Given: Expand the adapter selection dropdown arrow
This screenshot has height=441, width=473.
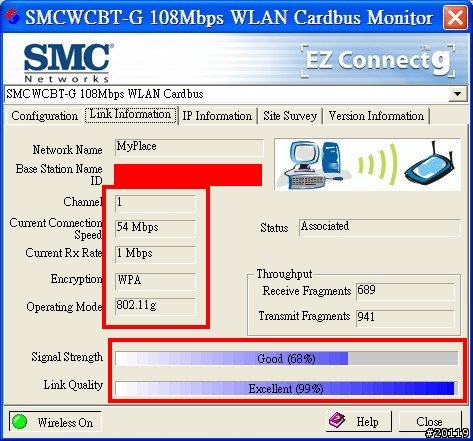Looking at the screenshot, I should (x=458, y=94).
